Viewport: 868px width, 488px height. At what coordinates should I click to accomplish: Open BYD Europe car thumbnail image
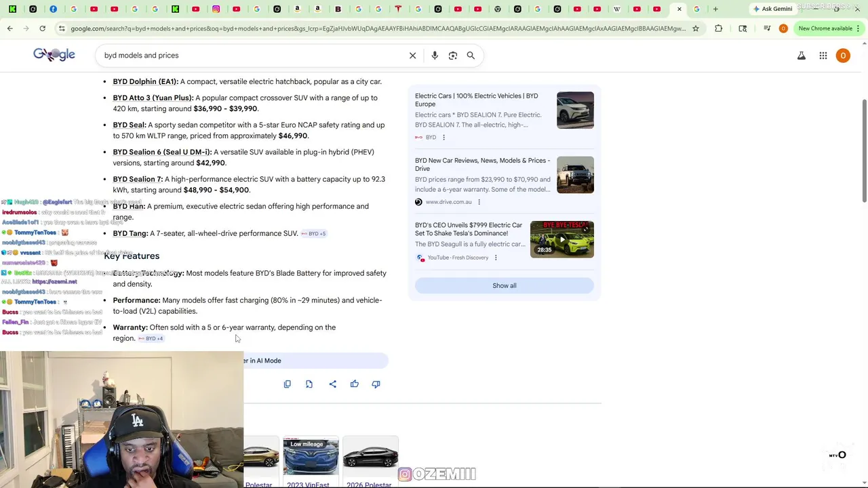tap(575, 110)
